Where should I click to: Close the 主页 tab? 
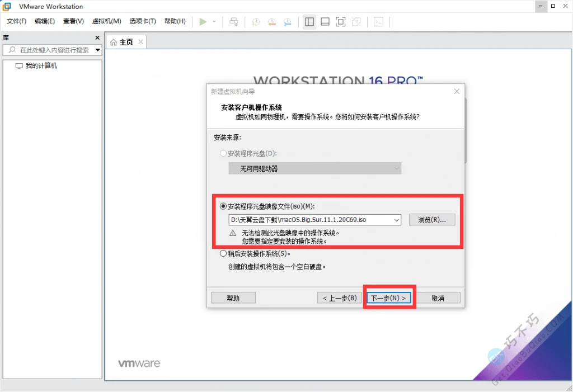coord(140,42)
